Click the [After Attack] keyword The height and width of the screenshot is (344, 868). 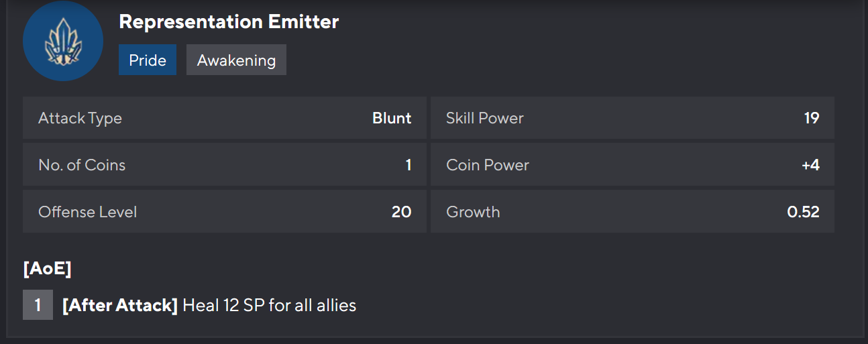(x=119, y=306)
